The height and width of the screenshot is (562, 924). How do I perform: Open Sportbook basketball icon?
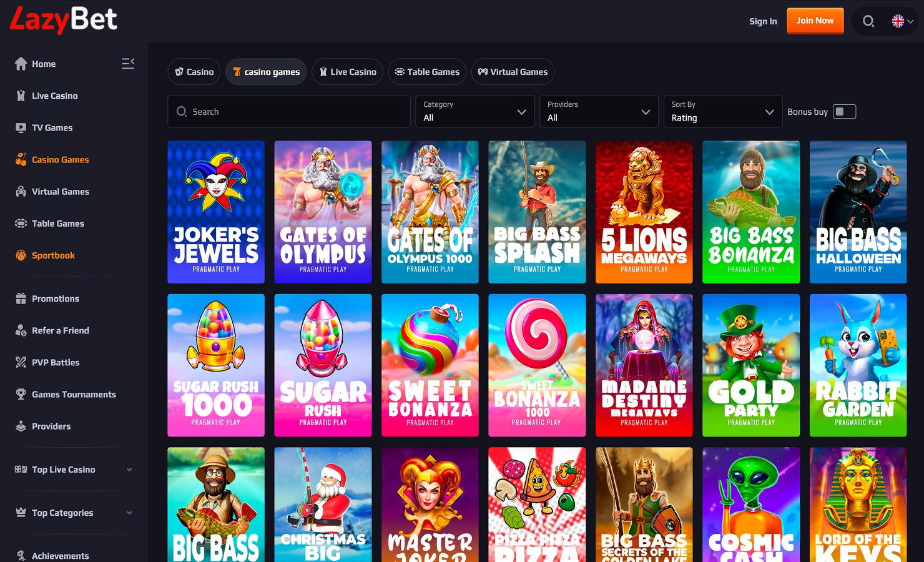point(21,255)
